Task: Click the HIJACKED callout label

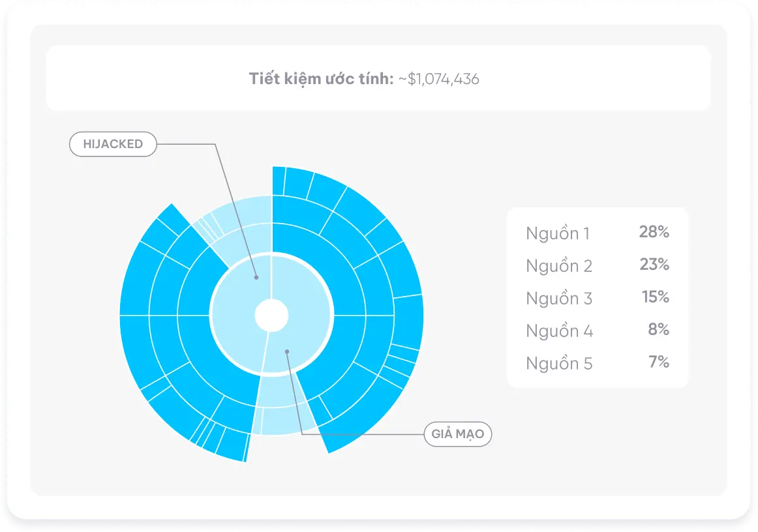Action: 113,144
